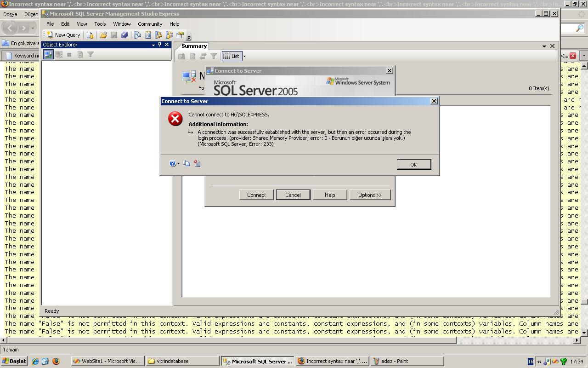Click the Refresh icon in Object Explorer
The height and width of the screenshot is (368, 588).
coord(80,55)
